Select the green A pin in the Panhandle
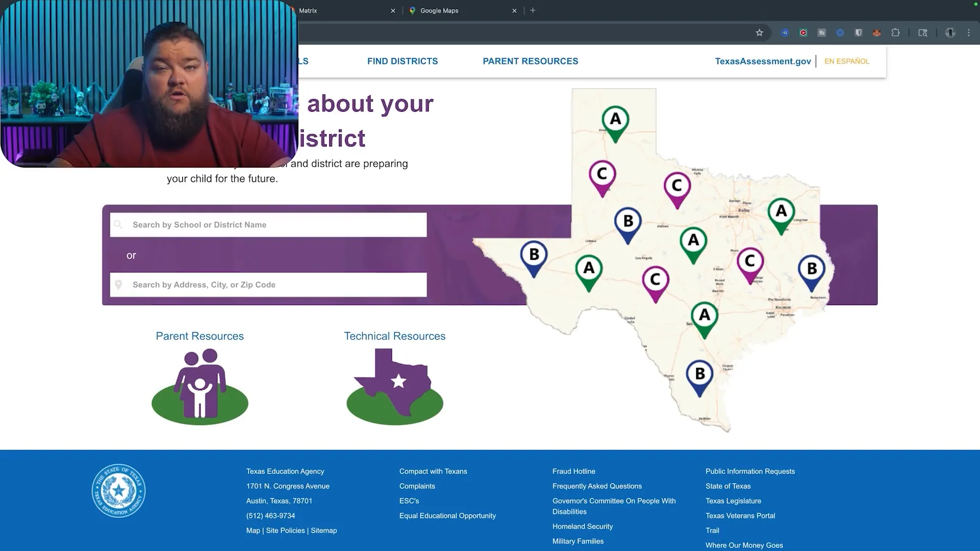Image resolution: width=980 pixels, height=551 pixels. pyautogui.click(x=616, y=124)
